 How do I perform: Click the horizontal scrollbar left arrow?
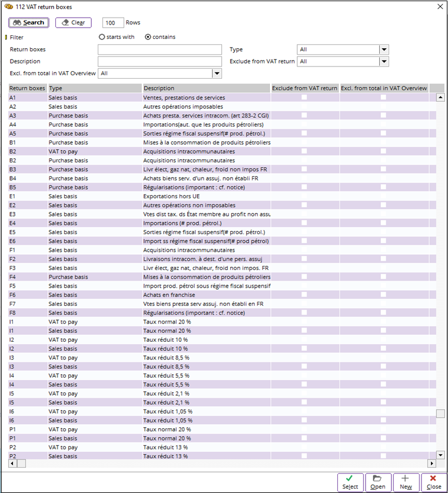click(x=12, y=463)
